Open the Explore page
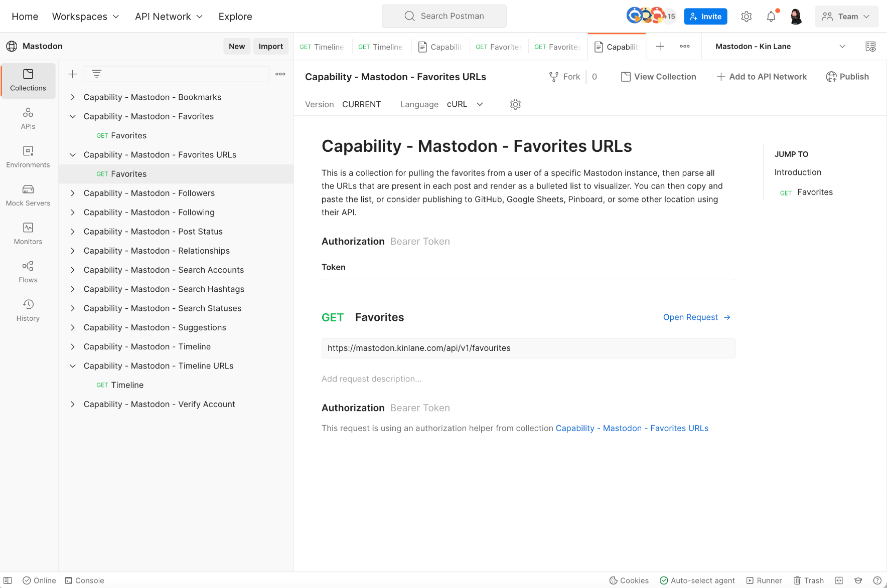Screen dimensions: 887x588 pyautogui.click(x=235, y=17)
